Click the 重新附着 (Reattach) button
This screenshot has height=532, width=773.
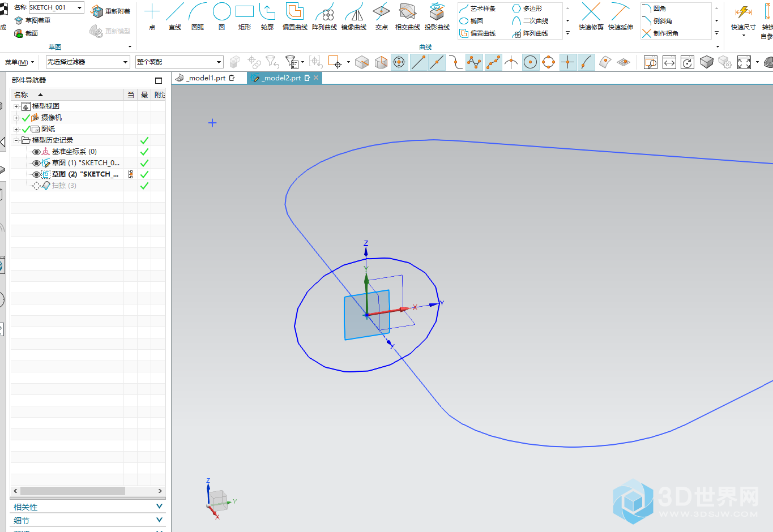(x=112, y=11)
